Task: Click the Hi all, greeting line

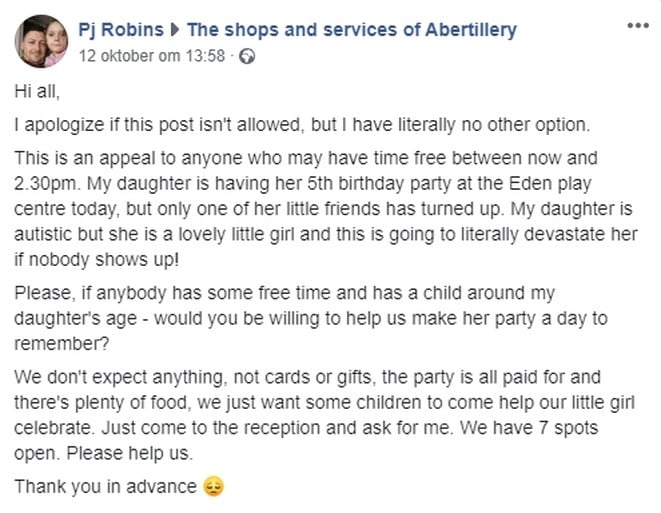Action: click(x=37, y=91)
